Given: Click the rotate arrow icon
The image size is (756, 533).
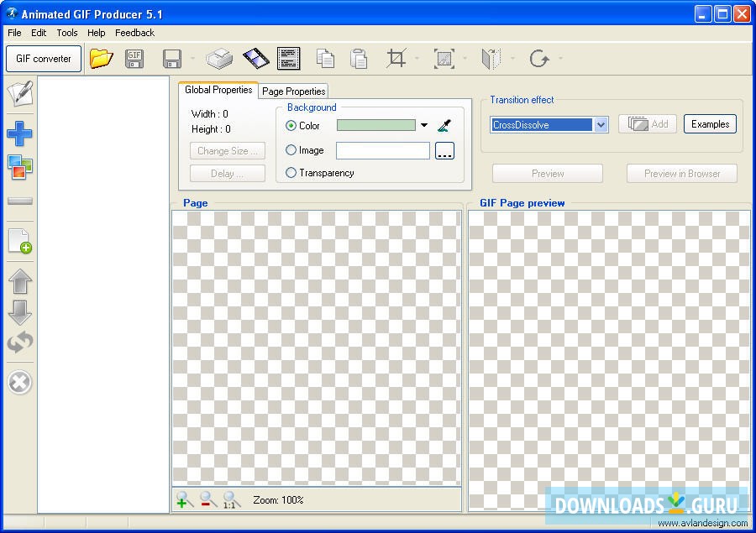Looking at the screenshot, I should coord(539,59).
